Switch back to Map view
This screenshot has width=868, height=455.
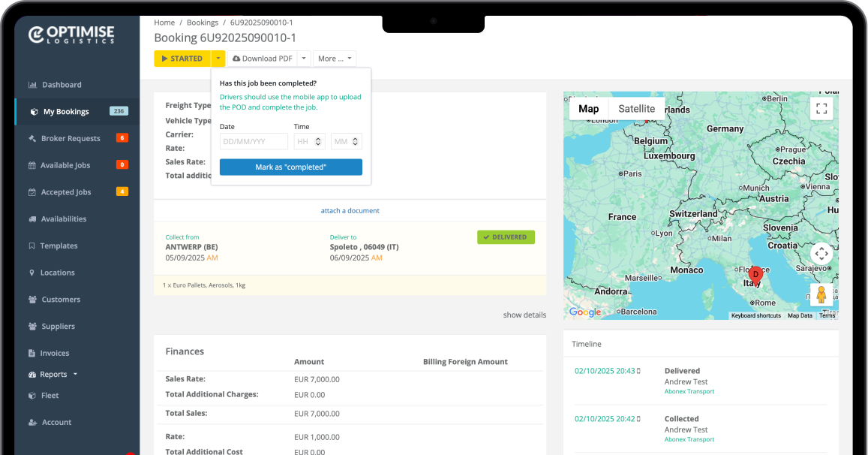[588, 108]
